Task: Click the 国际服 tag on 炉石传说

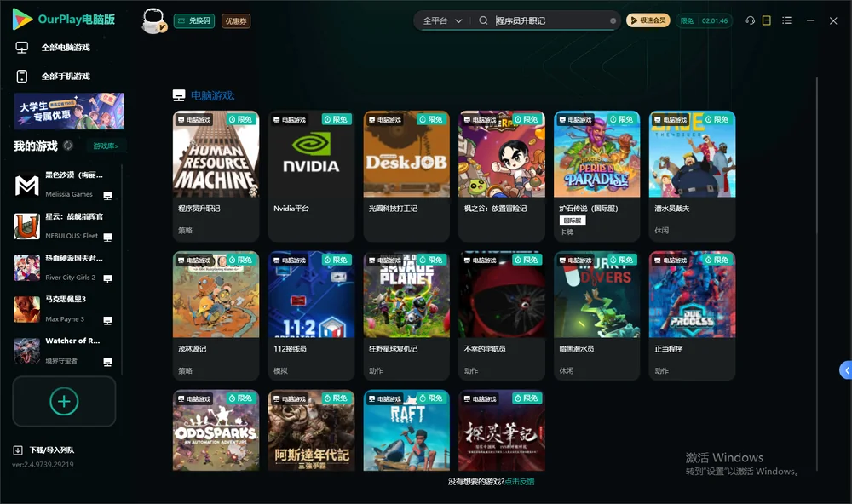Action: coord(573,220)
